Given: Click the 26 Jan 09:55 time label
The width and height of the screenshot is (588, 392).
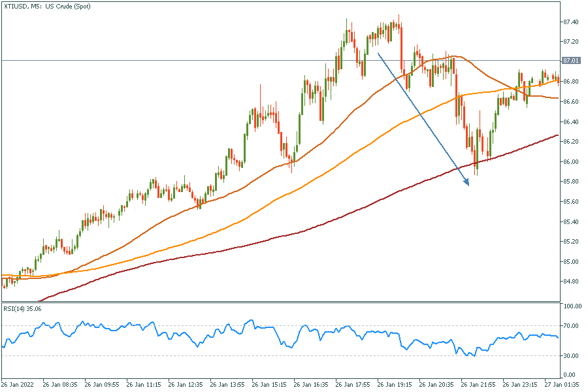Looking at the screenshot, I should 102,385.
